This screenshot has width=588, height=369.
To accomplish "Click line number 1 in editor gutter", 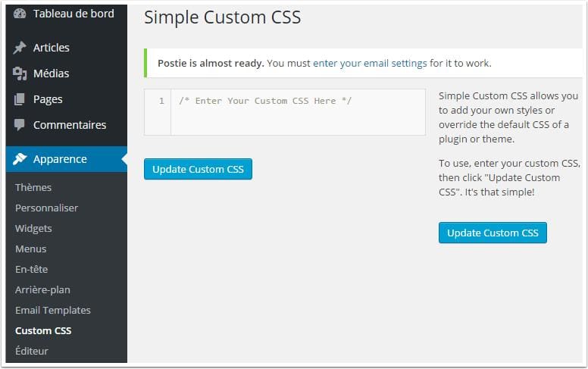I will tap(161, 101).
